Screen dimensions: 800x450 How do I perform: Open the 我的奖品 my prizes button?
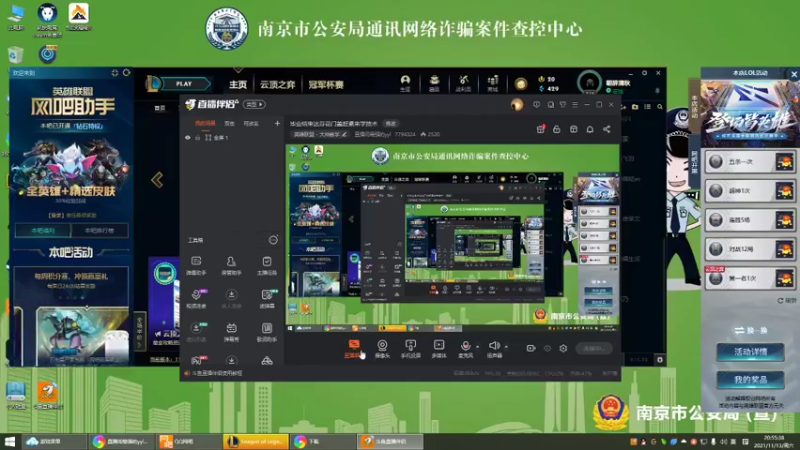click(x=750, y=380)
